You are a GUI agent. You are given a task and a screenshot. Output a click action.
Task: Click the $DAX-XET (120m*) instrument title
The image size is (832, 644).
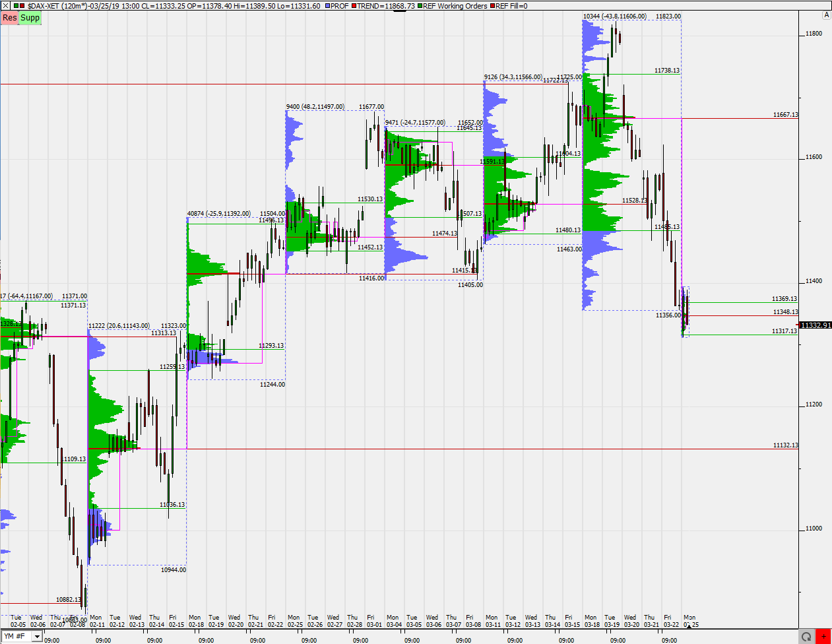point(58,6)
